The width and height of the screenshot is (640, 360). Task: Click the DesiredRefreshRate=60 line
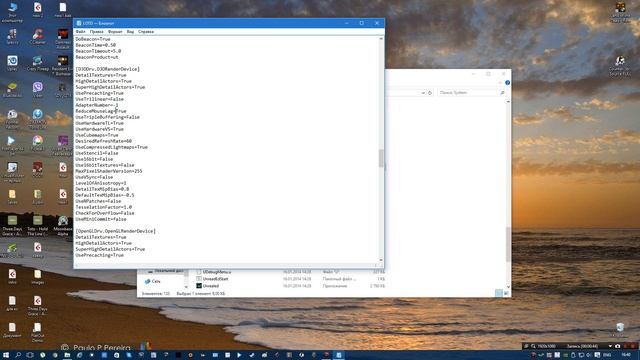[104, 141]
